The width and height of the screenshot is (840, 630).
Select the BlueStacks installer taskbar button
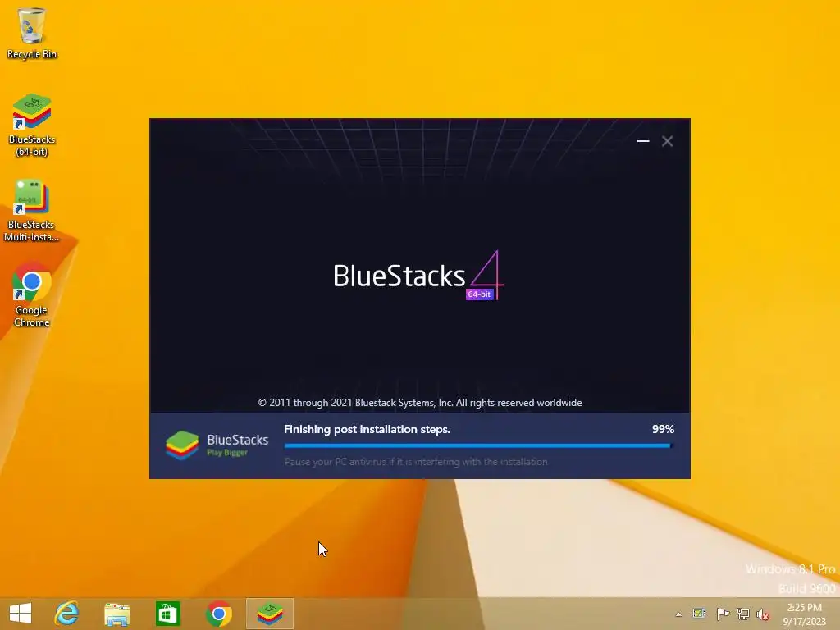click(x=270, y=614)
